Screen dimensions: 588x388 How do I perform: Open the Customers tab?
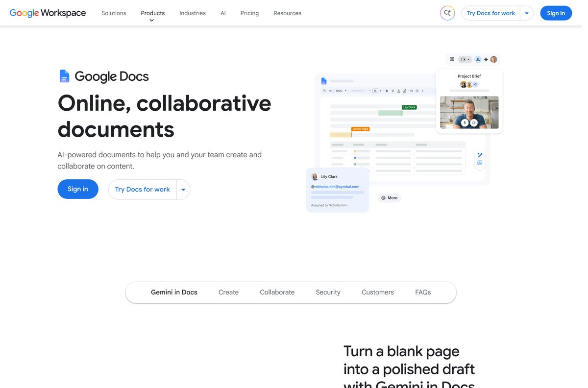pos(378,292)
